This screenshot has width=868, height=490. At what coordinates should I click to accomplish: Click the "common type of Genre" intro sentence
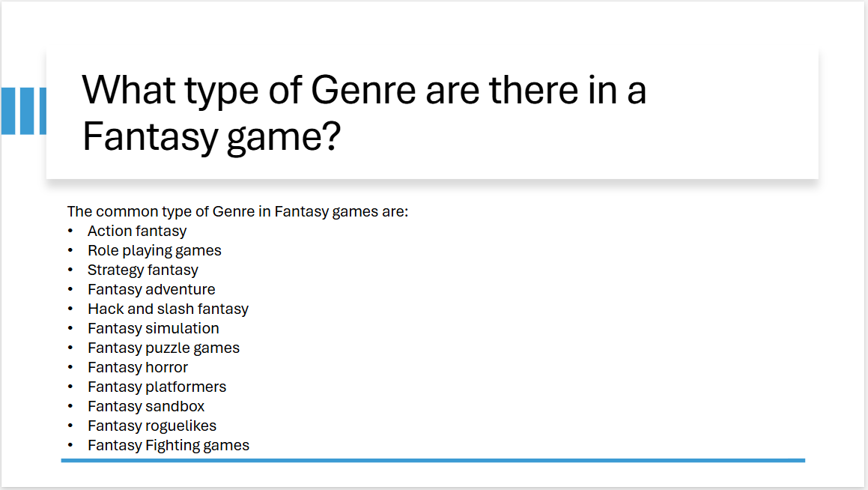point(237,212)
